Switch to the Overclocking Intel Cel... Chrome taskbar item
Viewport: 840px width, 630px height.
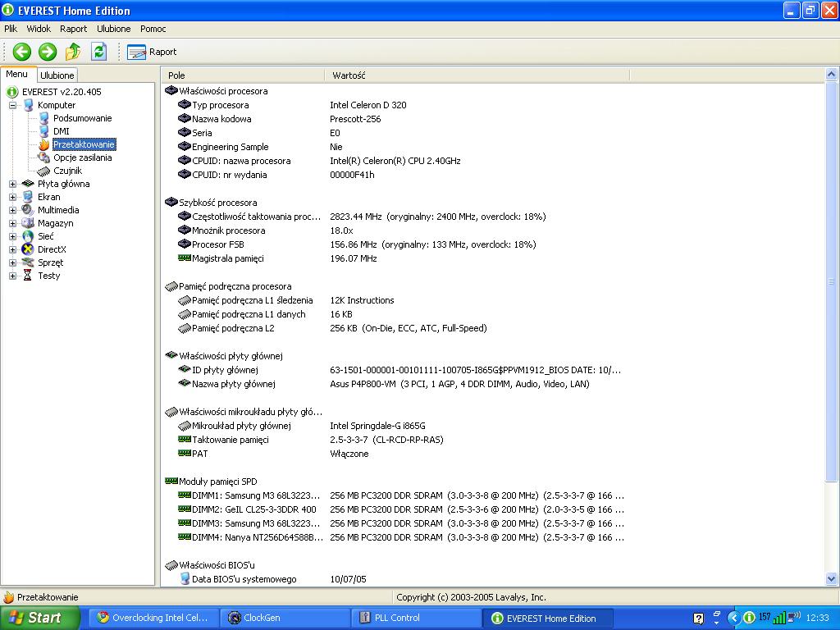pyautogui.click(x=154, y=618)
